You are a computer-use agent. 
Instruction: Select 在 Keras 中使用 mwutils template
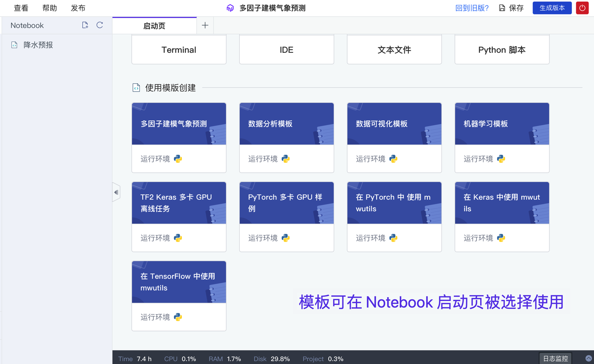click(x=502, y=217)
